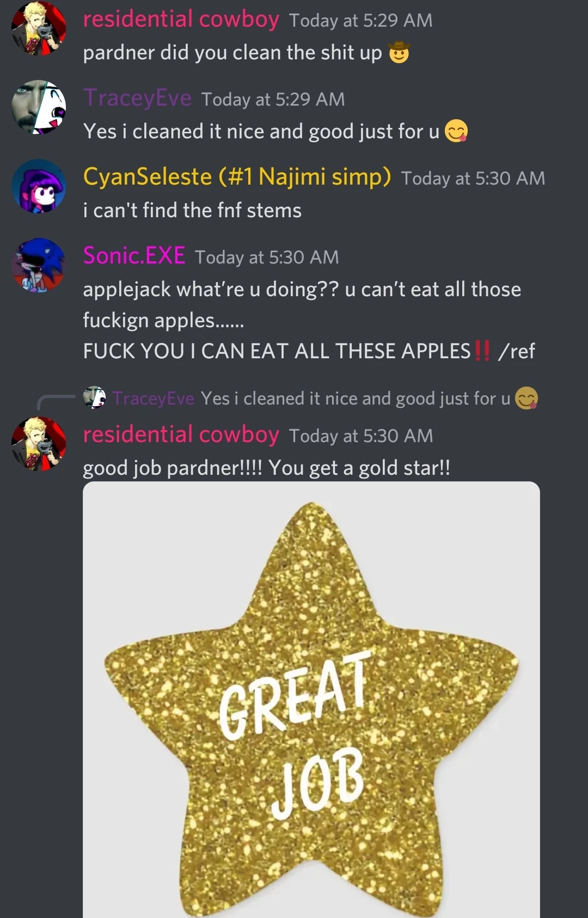
Task: Tap the yum emoji in the reply preview
Action: pos(526,398)
